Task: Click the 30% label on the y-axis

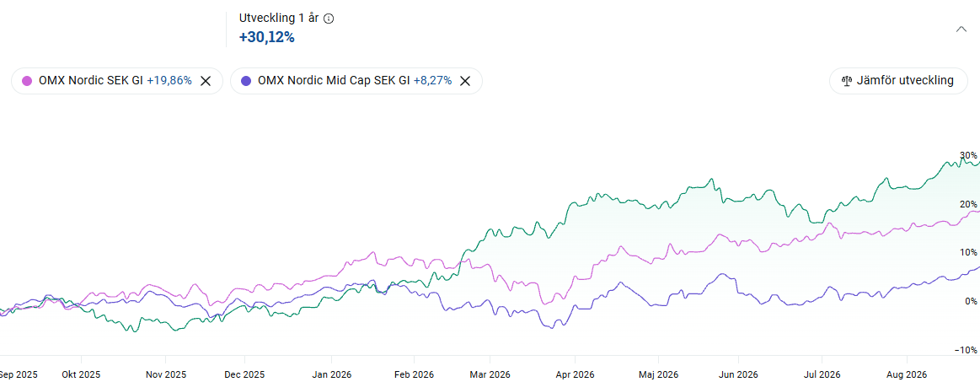Action: pos(969,155)
